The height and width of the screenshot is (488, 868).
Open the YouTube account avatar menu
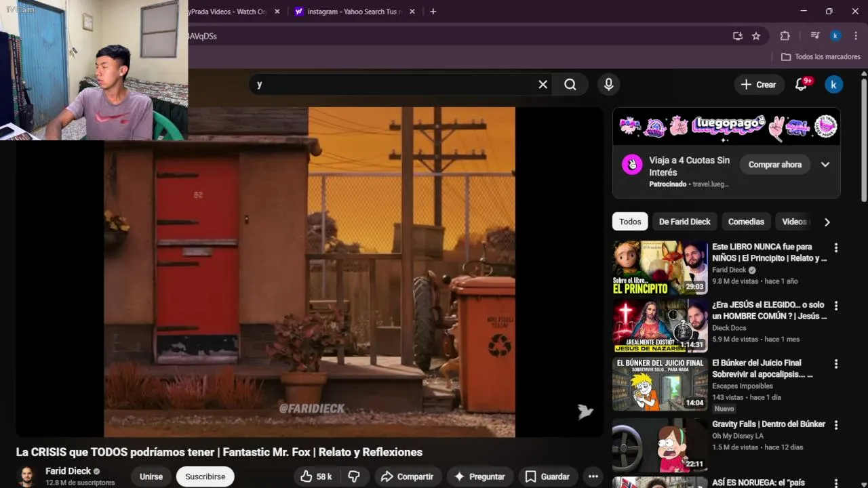click(833, 84)
